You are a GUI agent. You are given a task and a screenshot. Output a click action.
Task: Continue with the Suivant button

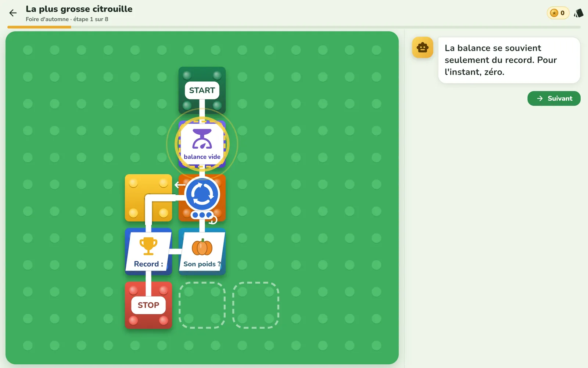[x=554, y=98]
